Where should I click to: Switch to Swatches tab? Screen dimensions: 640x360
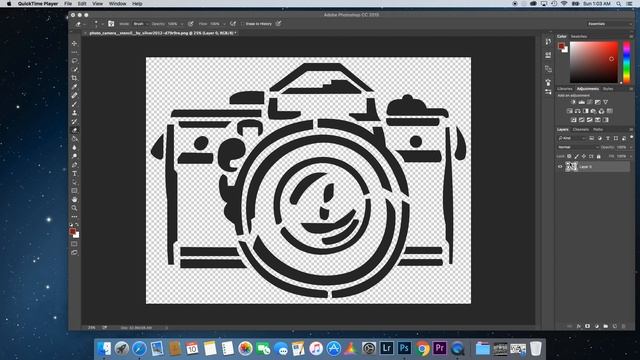[578, 36]
